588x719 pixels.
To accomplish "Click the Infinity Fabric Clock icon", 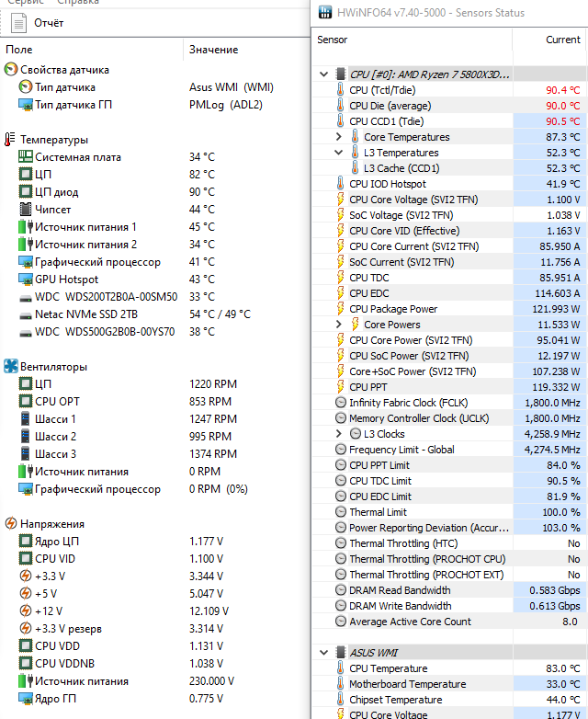I will pos(341,403).
